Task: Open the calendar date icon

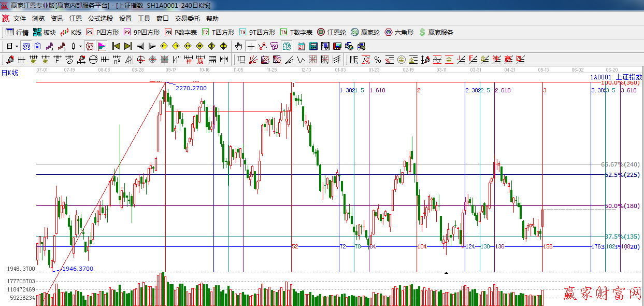Action: [301, 46]
